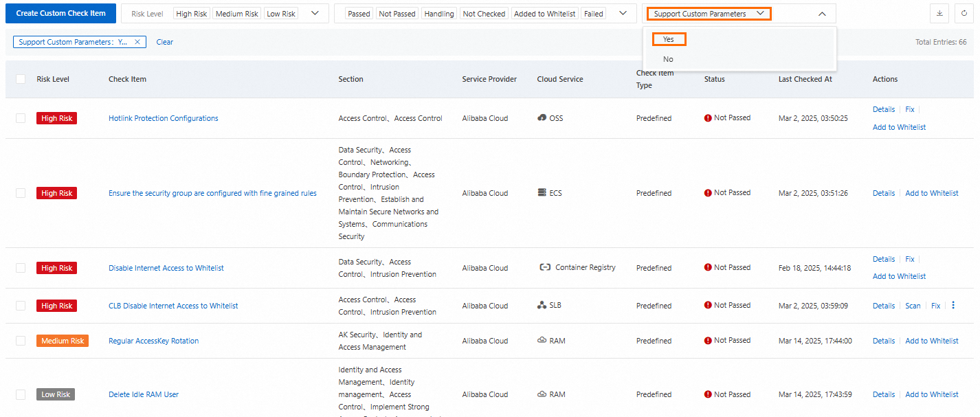Open Hotlink Protection Configurations check item
This screenshot has width=980, height=417.
point(164,118)
